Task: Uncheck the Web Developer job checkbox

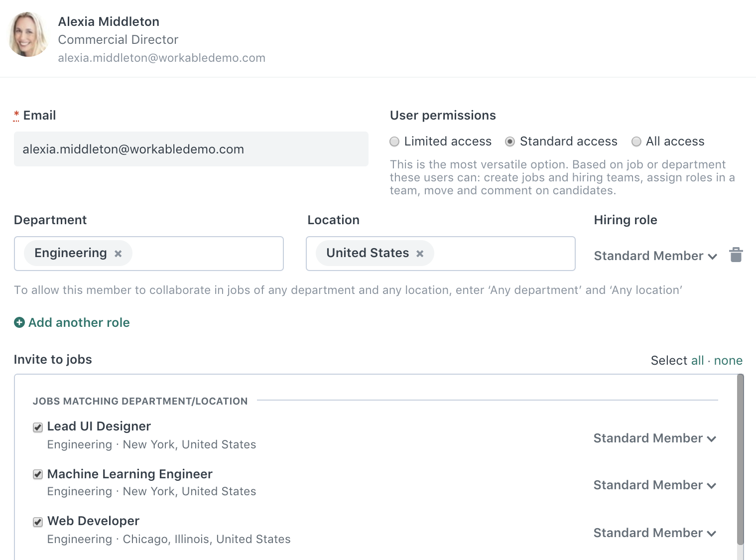Action: [x=38, y=522]
